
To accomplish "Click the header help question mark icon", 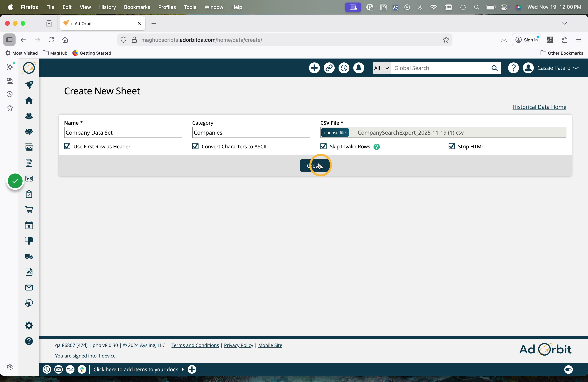I will pyautogui.click(x=513, y=68).
